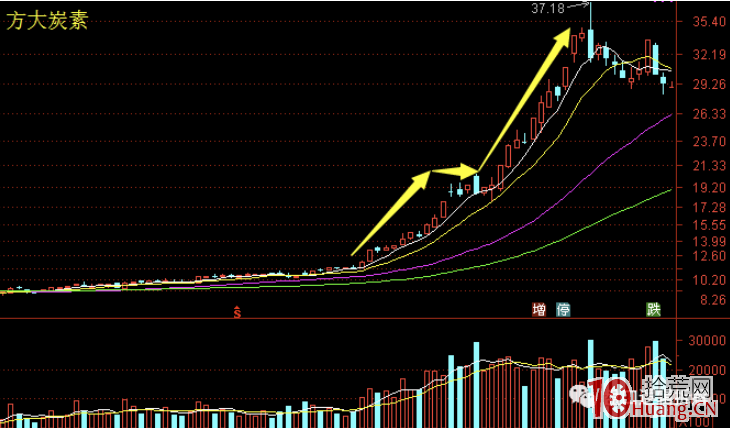Click the 35.40 price axis label
730x428 pixels.
[709, 21]
